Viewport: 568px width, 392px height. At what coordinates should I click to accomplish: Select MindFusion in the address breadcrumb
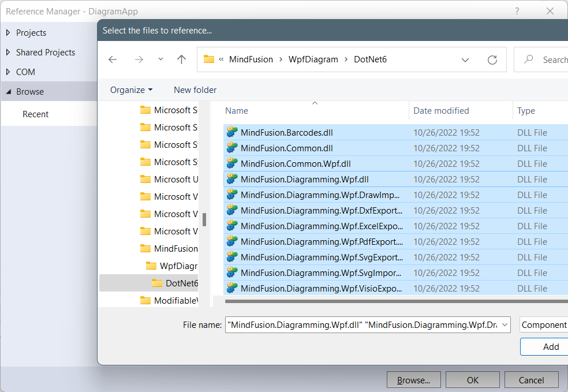point(251,59)
